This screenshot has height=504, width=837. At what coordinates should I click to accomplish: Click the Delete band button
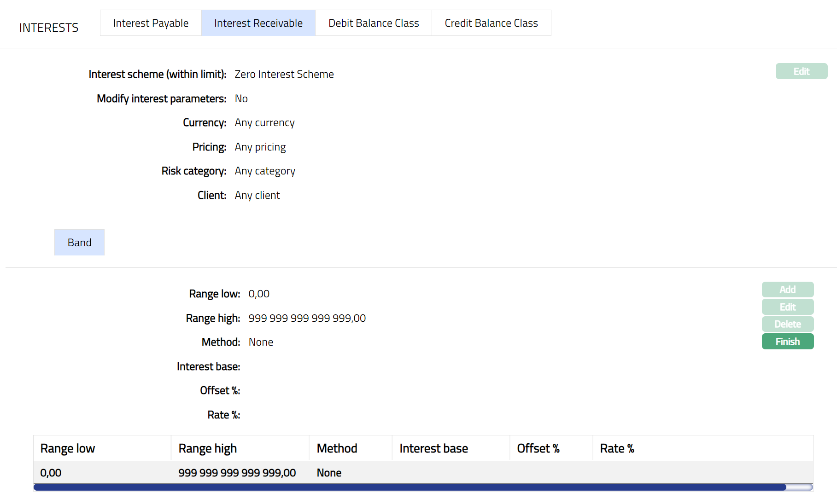coord(787,324)
